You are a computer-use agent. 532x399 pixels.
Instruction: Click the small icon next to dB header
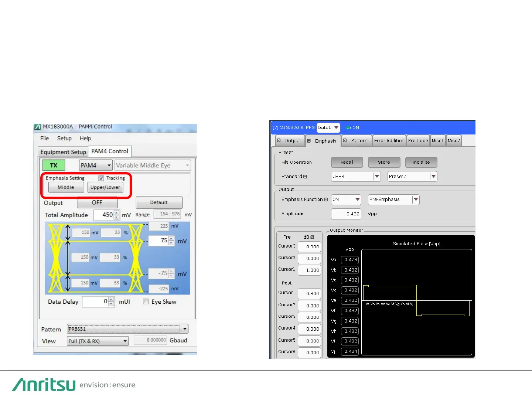(312, 237)
